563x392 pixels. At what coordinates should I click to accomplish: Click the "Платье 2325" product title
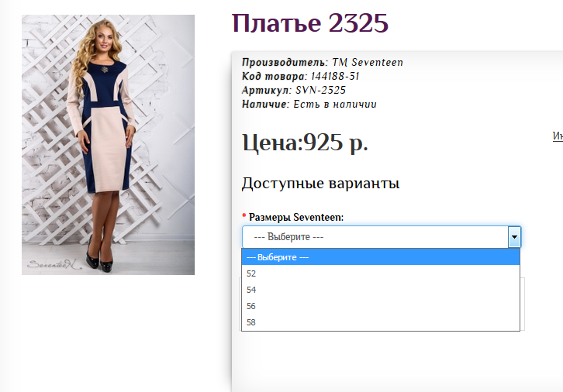pos(310,23)
